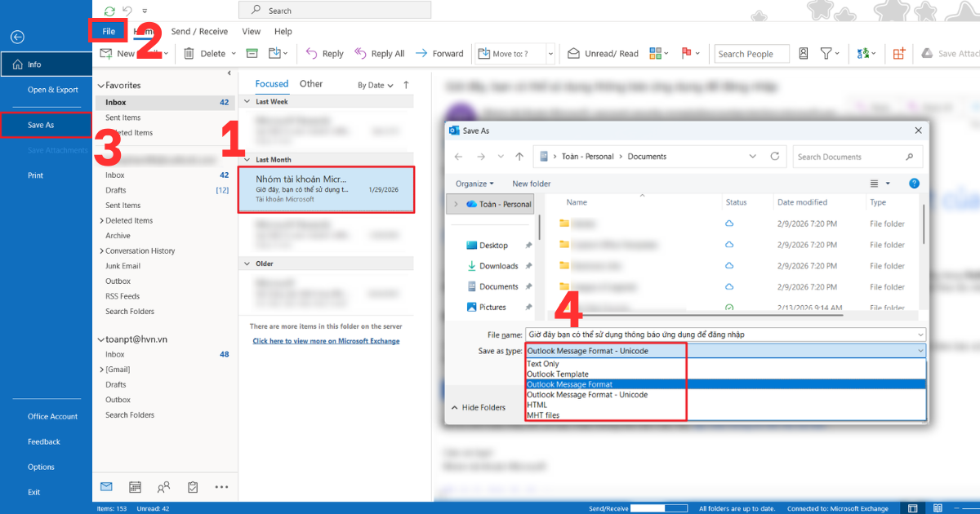
Task: Open the View ribbon tab
Action: pos(251,31)
